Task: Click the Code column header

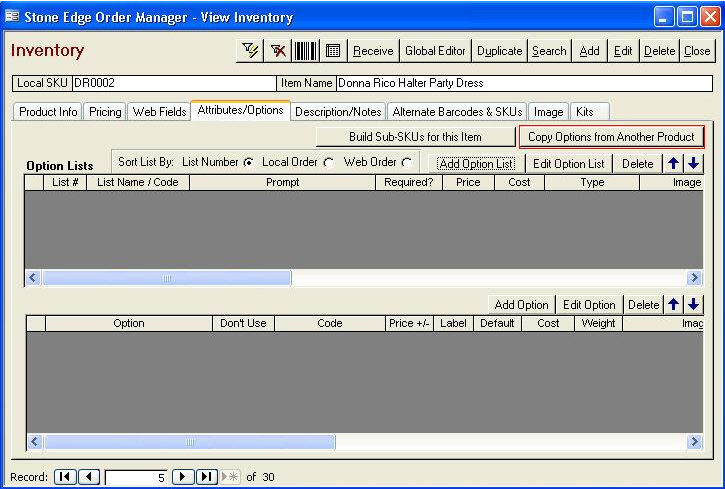Action: 330,323
